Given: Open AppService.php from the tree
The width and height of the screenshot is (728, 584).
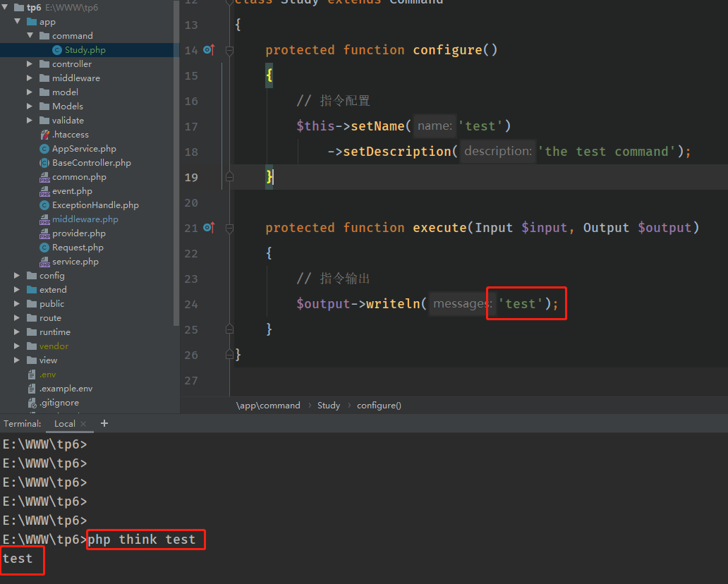Looking at the screenshot, I should click(x=84, y=149).
